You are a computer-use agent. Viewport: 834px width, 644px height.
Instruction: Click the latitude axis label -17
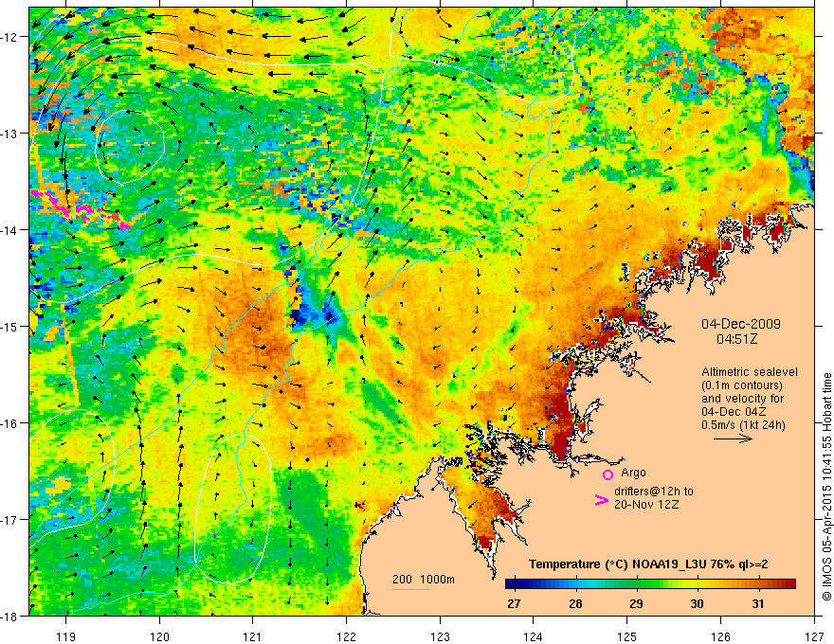(9, 519)
